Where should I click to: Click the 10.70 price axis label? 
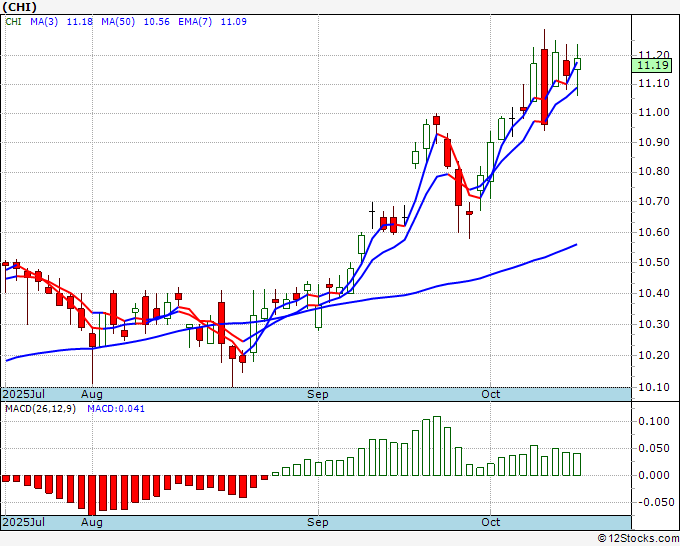(x=654, y=201)
